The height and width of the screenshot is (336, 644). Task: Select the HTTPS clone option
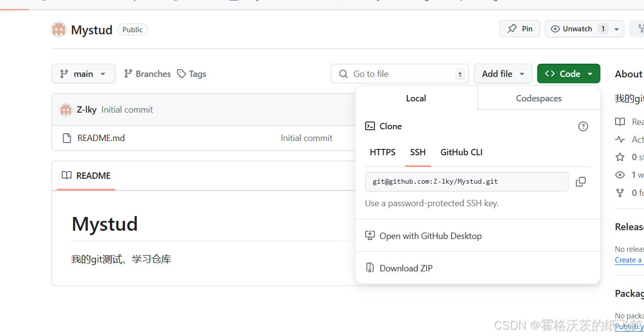(x=382, y=152)
